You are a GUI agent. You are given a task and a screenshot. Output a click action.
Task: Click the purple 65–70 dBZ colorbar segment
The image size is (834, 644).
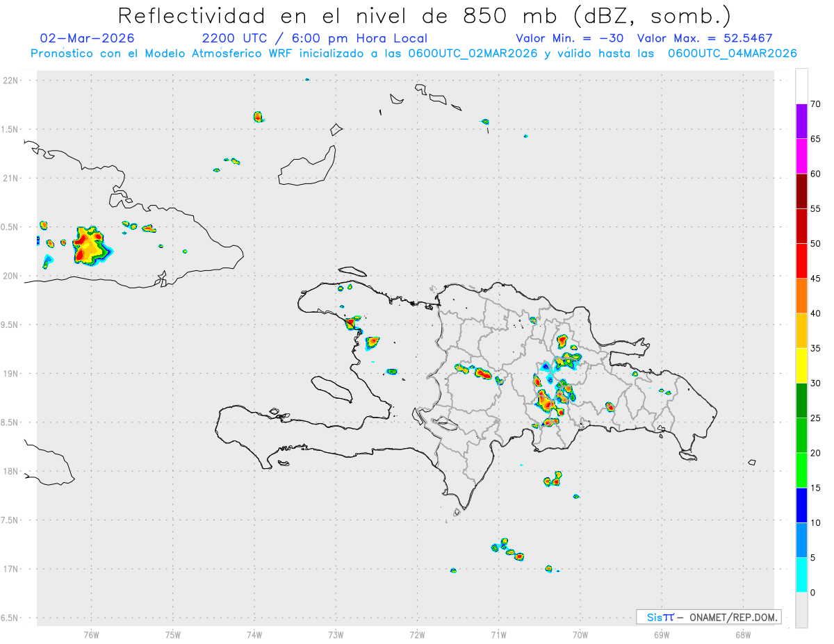coord(801,122)
